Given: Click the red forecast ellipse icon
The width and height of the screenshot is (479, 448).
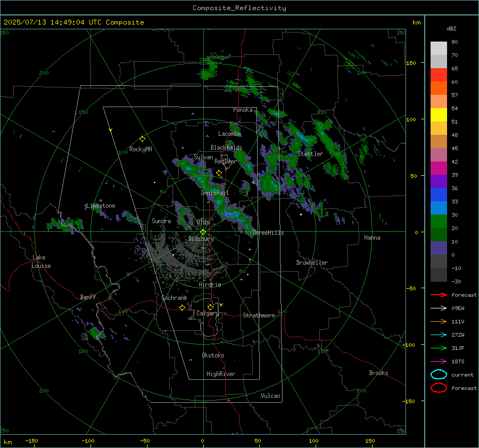Looking at the screenshot, I should click(439, 388).
